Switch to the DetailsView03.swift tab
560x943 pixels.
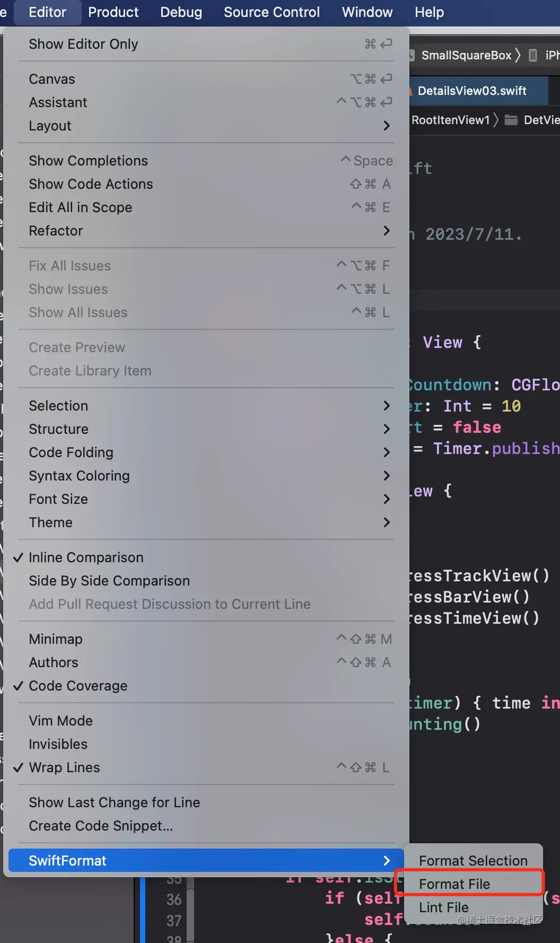pos(471,91)
